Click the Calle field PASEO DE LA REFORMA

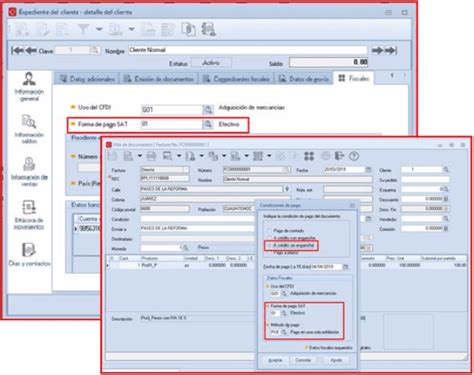[211, 189]
